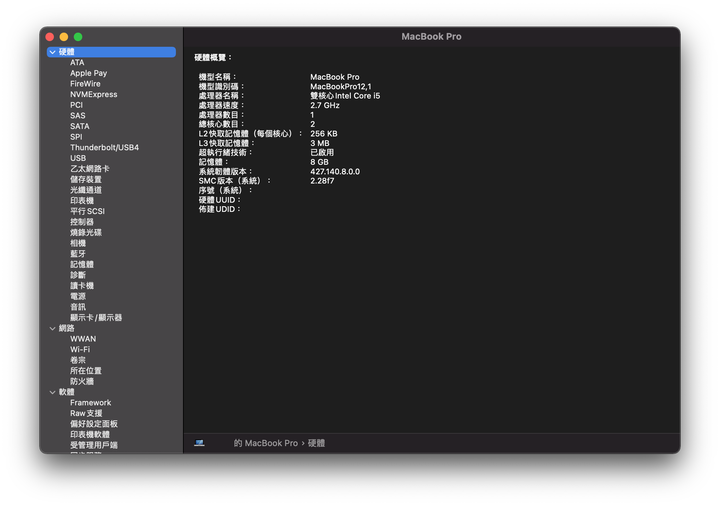Screen dimensions: 720x506
Task: Open the 藍牙 entry
Action: 78,253
